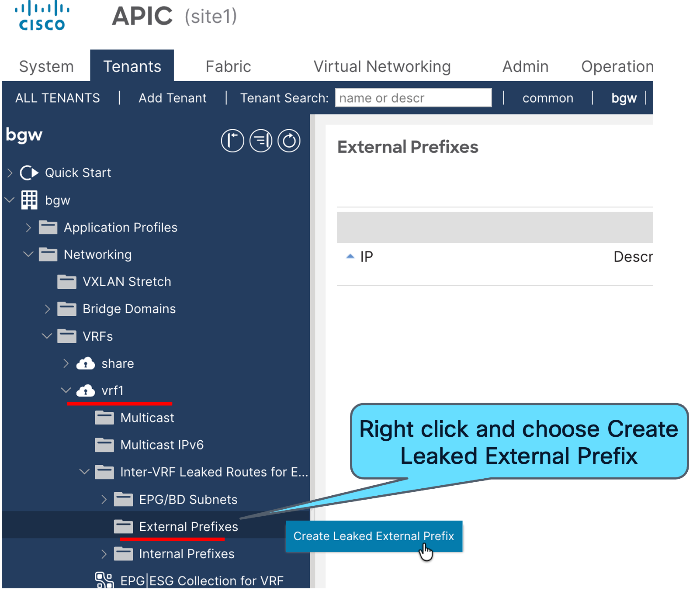Select EPG|ESG Collection for VRF
Screen dimensions: 700x594
(202, 580)
